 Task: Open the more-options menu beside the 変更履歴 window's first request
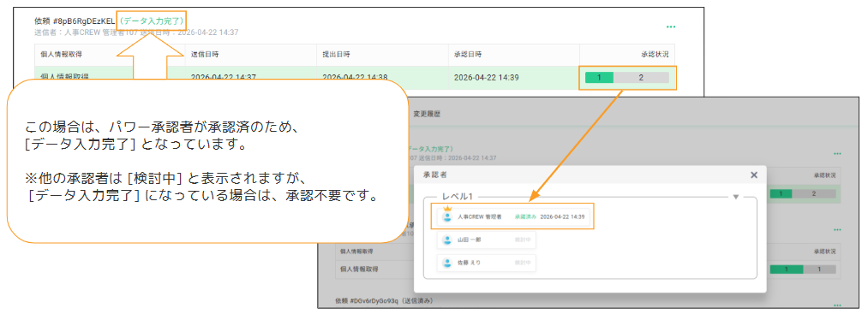(837, 154)
